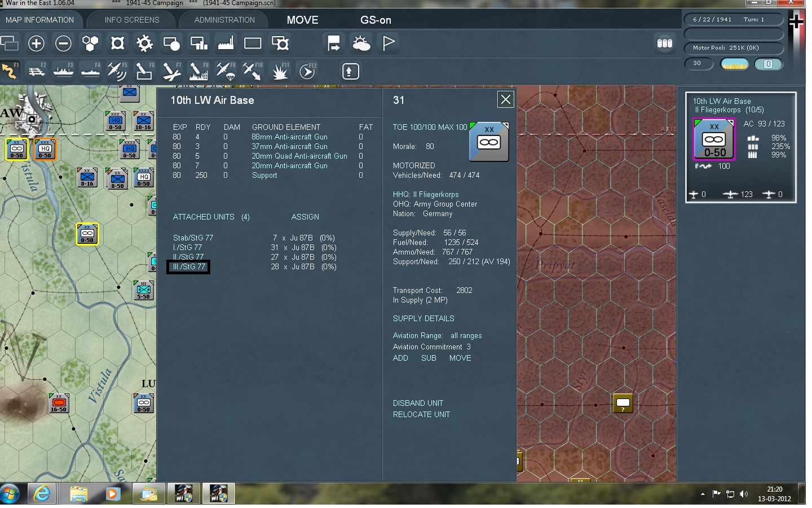
Task: Close the 10th LW Air Base detail panel
Action: point(505,100)
